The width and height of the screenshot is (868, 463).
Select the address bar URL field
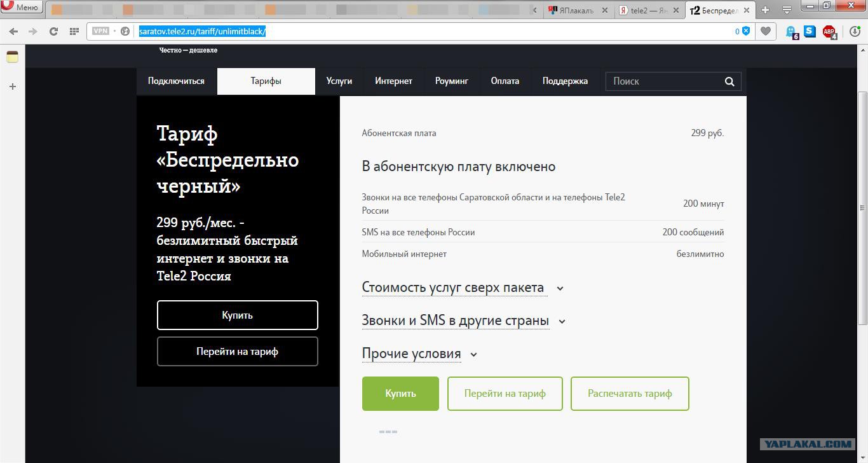(x=419, y=31)
